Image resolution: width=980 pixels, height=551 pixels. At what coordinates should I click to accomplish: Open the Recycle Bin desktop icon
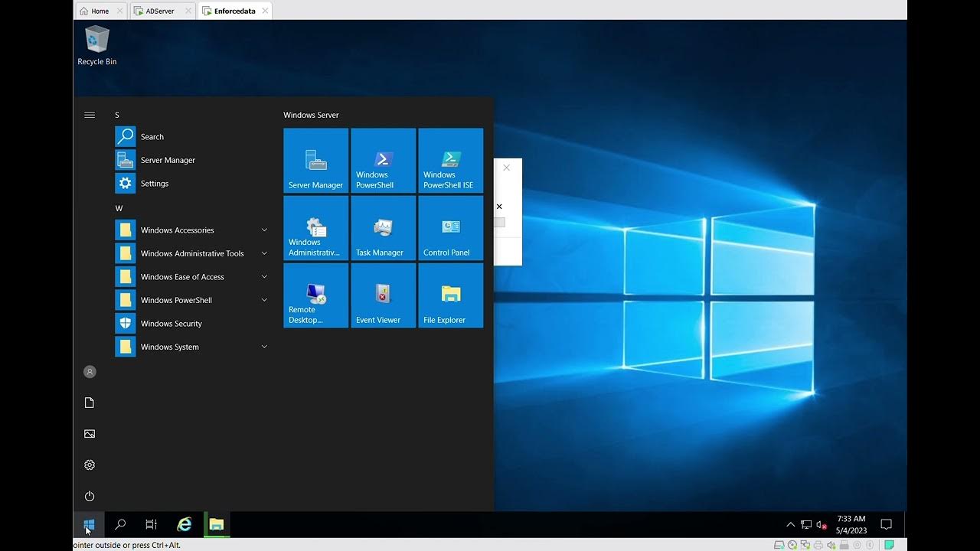(x=97, y=46)
